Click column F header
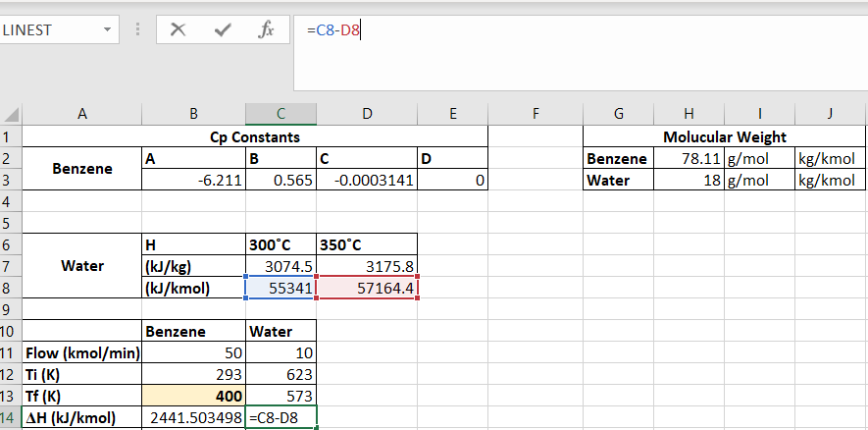Viewport: 868px width, 430px height. [x=536, y=114]
